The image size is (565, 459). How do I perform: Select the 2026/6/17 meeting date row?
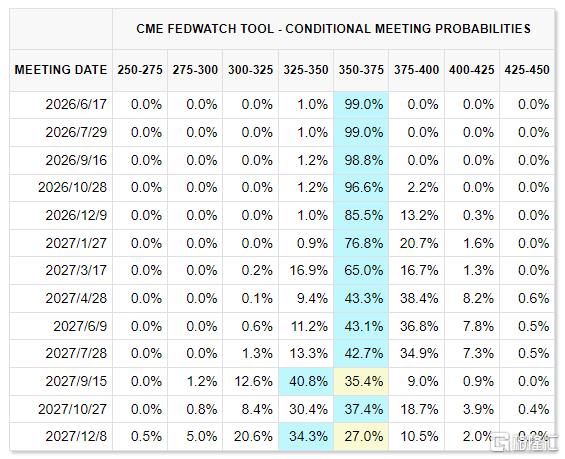click(x=282, y=105)
